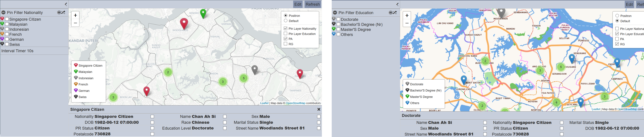
Task: Select the red pin at Pasir Ris
Action: pos(300,74)
